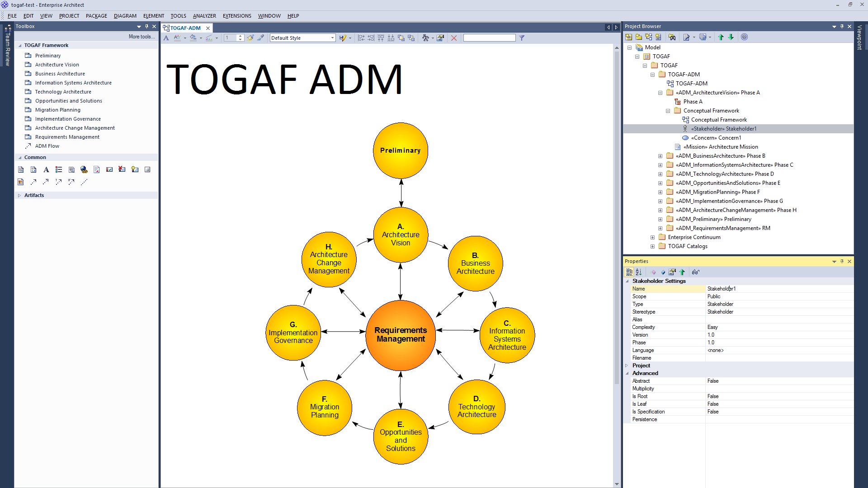Click the More tools... link
868x488 pixels.
coord(142,37)
